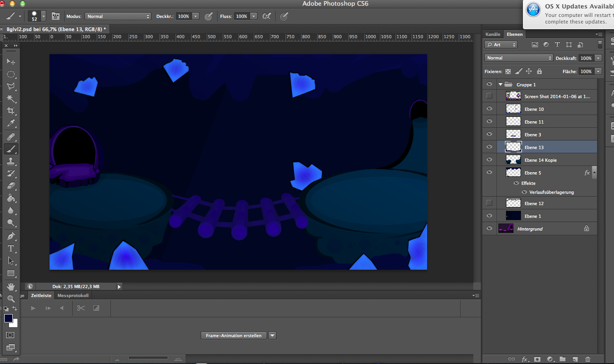Activate the Hand tool
614x364 pixels.
coord(11,286)
